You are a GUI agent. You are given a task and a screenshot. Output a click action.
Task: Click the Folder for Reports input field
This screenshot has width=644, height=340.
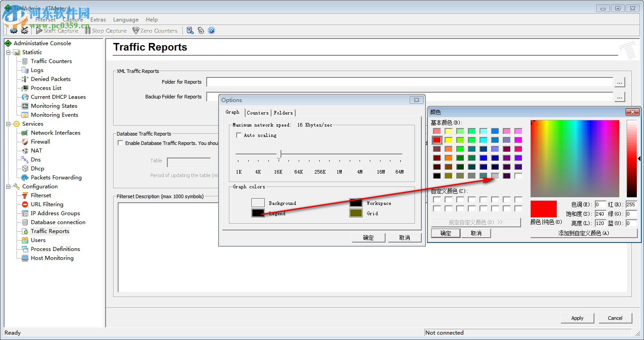(x=409, y=82)
